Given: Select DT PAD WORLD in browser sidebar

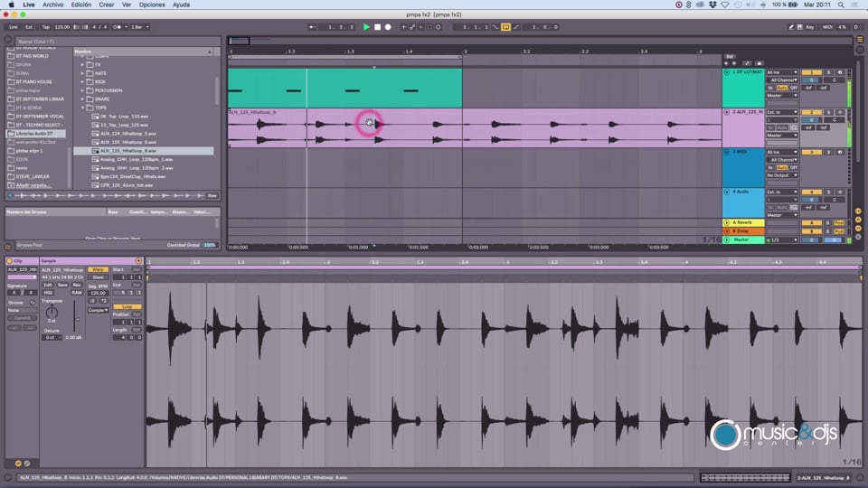Looking at the screenshot, I should [x=32, y=56].
